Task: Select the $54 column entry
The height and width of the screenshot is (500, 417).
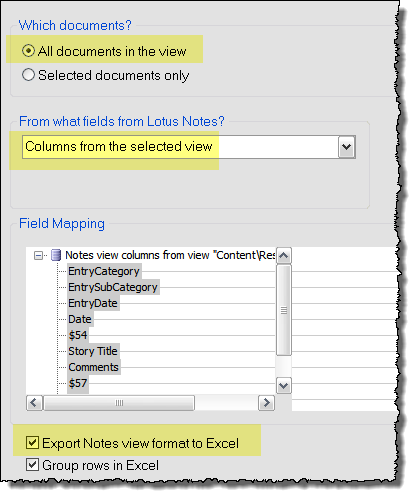Action: pos(78,335)
